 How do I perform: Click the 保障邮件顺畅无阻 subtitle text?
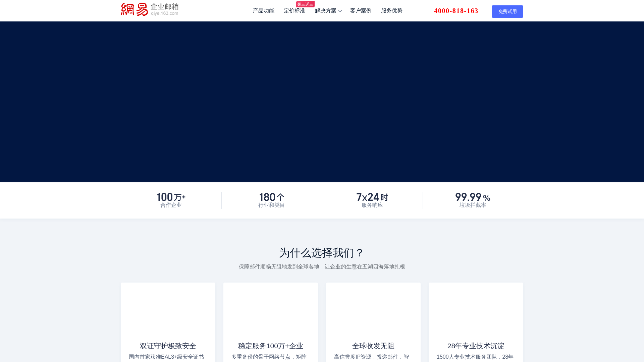tap(322, 267)
